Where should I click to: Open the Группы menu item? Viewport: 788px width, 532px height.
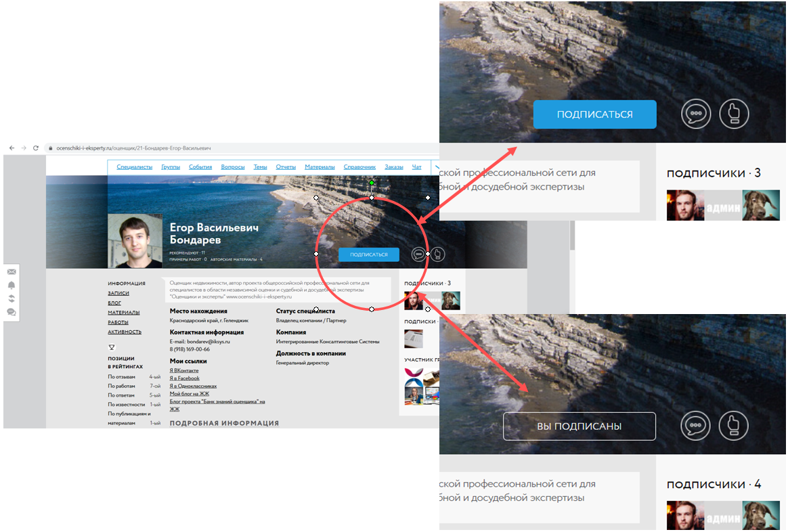point(171,167)
